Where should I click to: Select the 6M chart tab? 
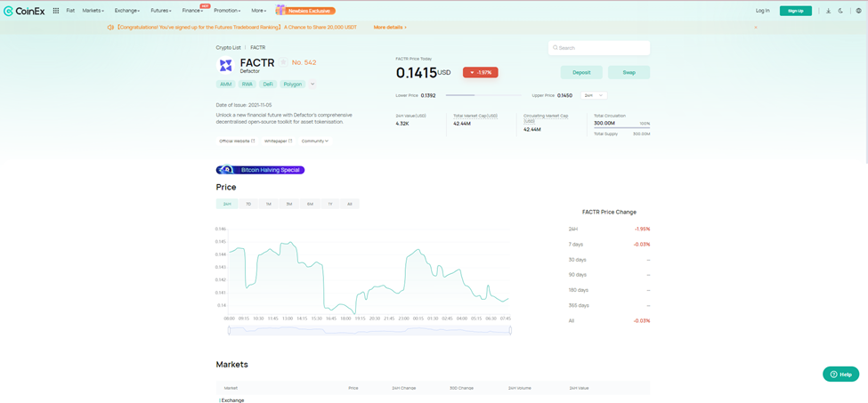(x=310, y=204)
